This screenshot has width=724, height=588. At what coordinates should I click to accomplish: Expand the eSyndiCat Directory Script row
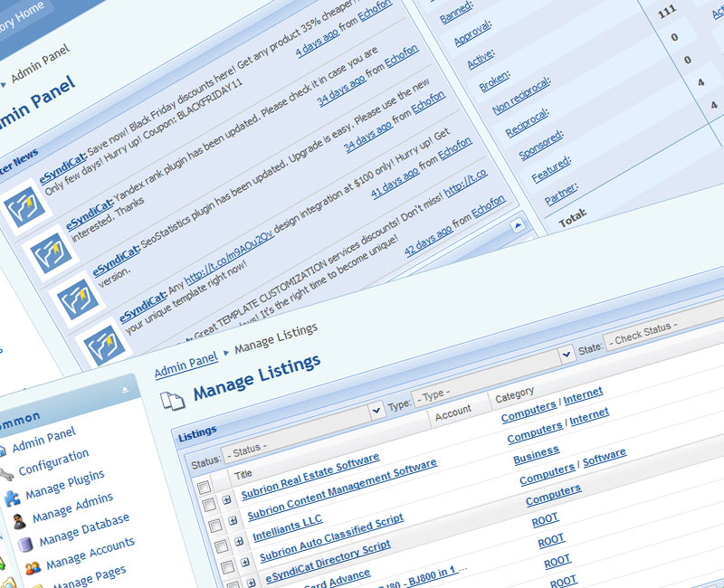tap(251, 582)
